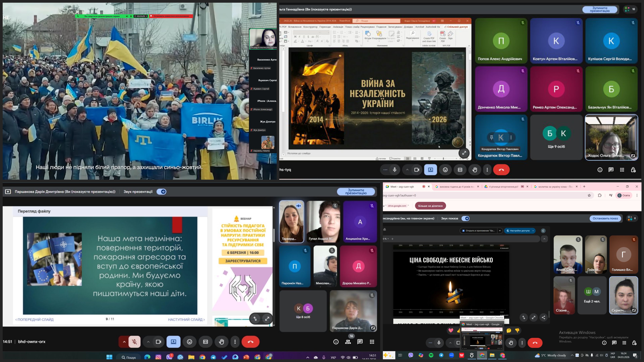Open the Zoom app from taskbar

tap(451, 355)
